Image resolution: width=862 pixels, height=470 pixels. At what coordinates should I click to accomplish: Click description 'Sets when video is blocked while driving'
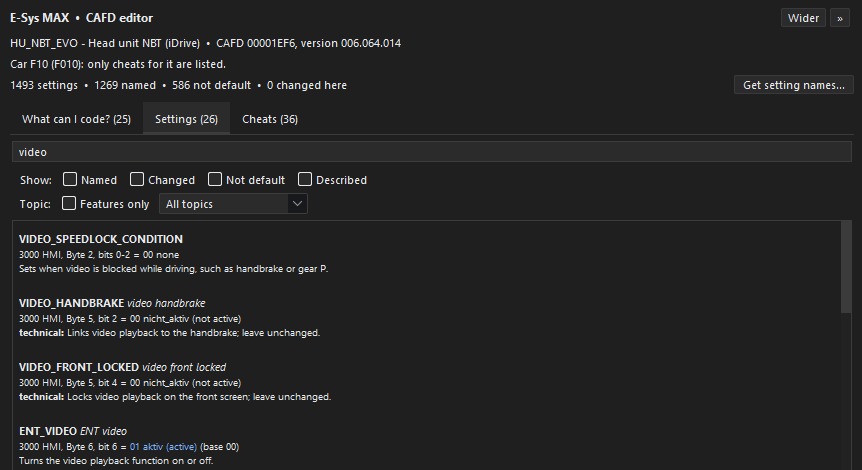tap(173, 269)
